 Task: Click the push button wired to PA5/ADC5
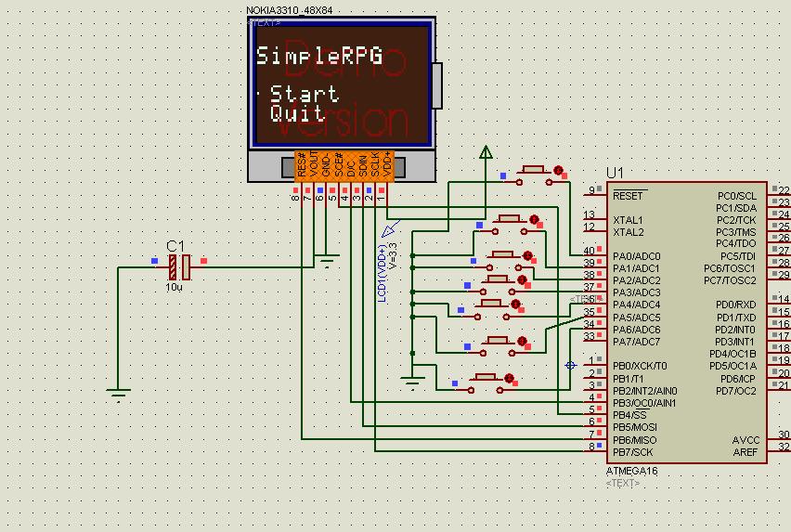click(498, 346)
